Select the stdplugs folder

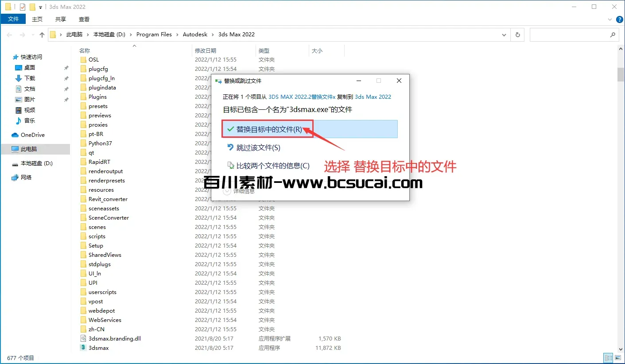coord(99,264)
